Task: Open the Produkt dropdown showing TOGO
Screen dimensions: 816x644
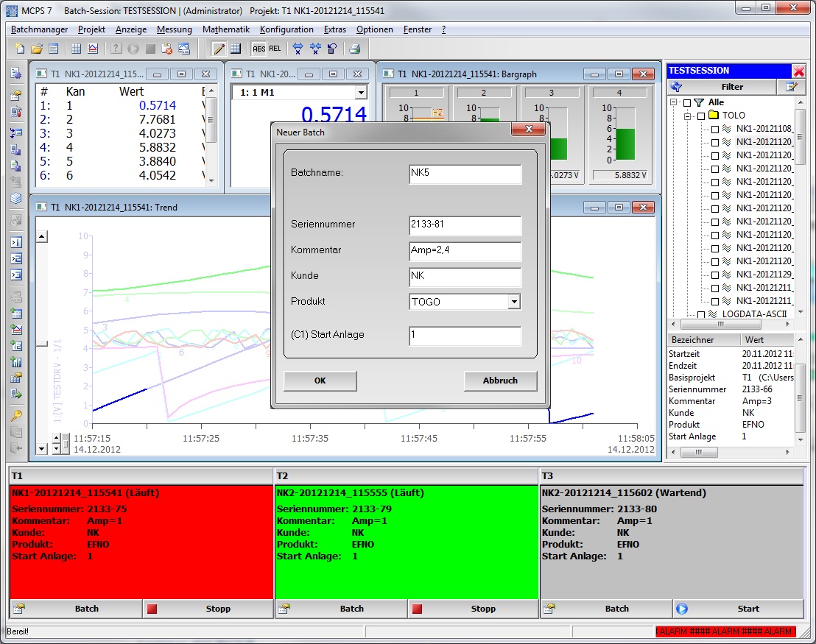Action: tap(514, 302)
